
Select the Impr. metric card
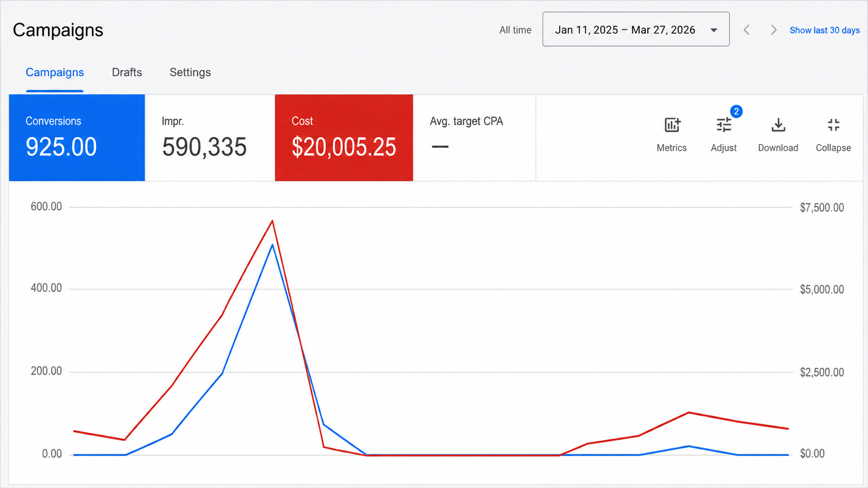tap(210, 138)
